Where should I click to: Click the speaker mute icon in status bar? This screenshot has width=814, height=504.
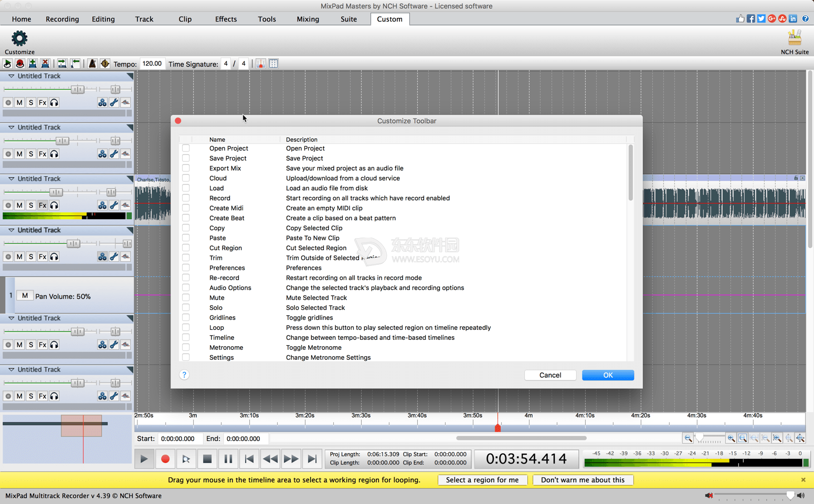[x=709, y=496]
